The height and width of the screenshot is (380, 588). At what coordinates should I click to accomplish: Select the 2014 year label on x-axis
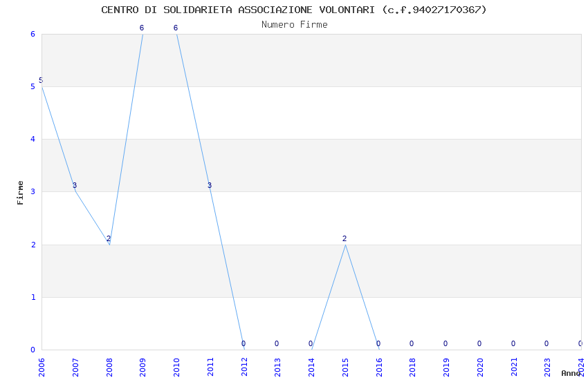tap(311, 367)
